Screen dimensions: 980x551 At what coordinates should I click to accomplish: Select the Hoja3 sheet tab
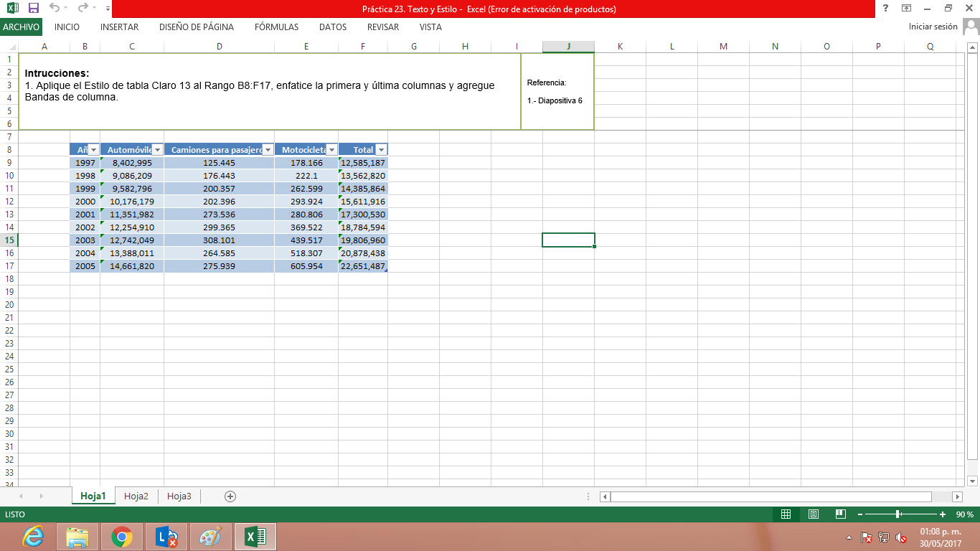pyautogui.click(x=179, y=496)
